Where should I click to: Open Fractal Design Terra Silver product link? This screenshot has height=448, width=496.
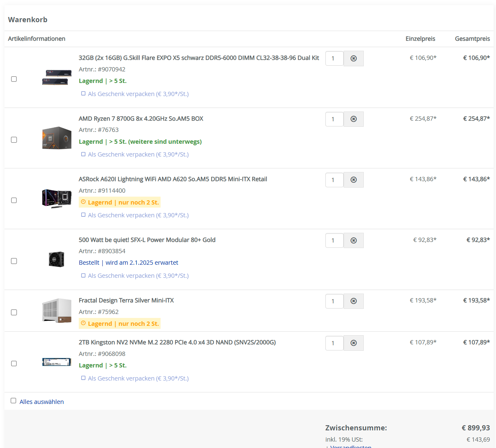pyautogui.click(x=126, y=300)
